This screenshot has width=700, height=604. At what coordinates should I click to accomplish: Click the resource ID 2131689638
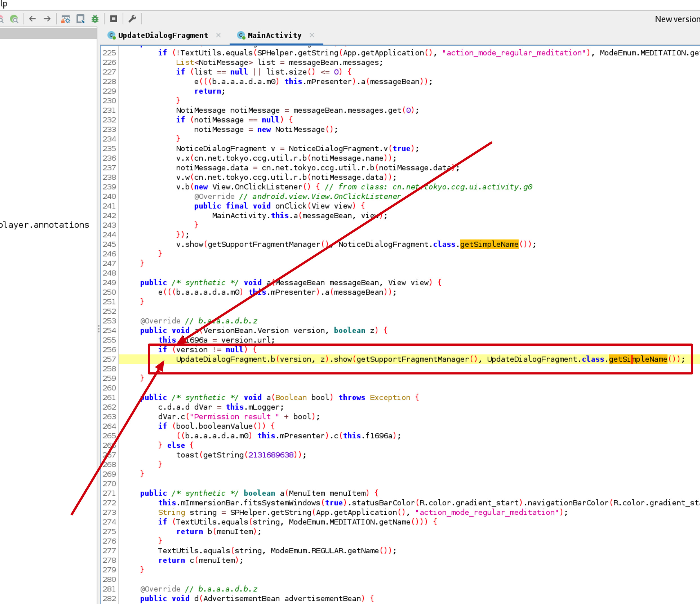[271, 455]
